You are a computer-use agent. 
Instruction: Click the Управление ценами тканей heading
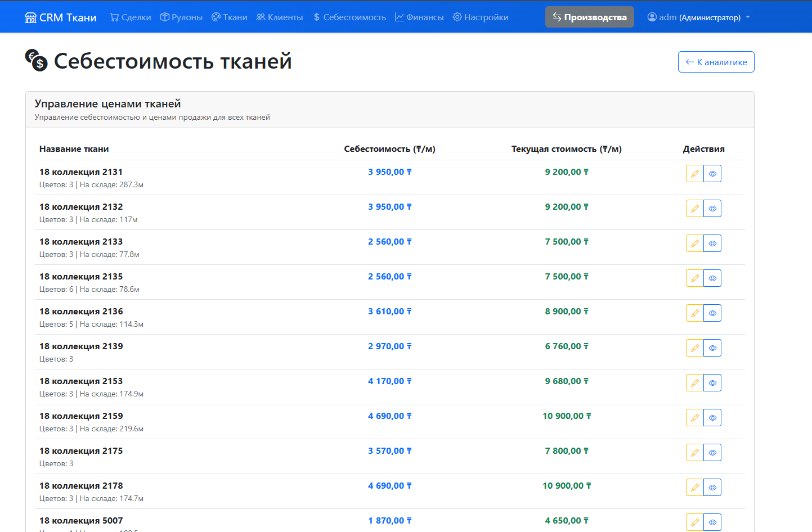coord(108,103)
